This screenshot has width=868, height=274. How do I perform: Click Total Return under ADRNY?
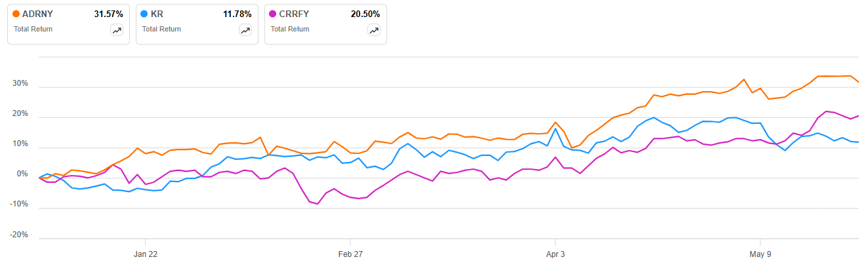[x=33, y=29]
